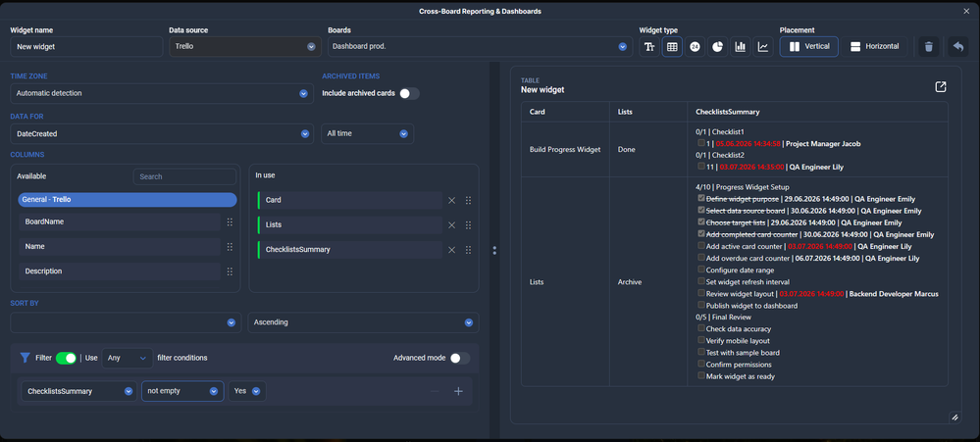The image size is (980, 442).
Task: Toggle Include archived cards switch
Action: click(409, 94)
